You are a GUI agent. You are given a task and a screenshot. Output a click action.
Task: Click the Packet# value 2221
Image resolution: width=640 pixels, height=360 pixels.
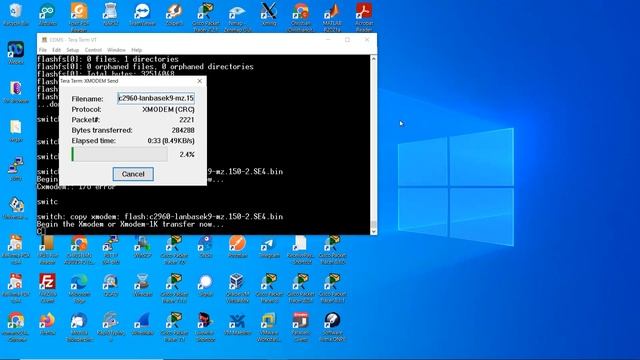point(187,120)
